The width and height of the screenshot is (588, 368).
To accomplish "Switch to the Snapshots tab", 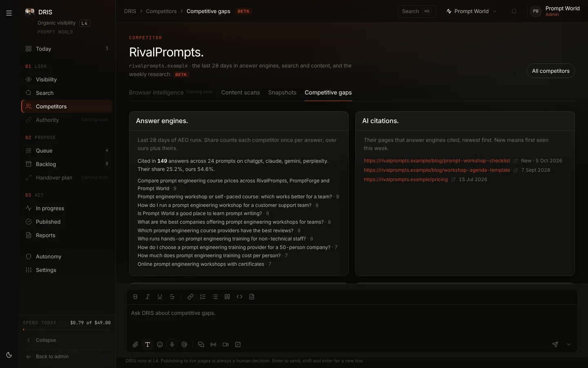I will coord(282,93).
